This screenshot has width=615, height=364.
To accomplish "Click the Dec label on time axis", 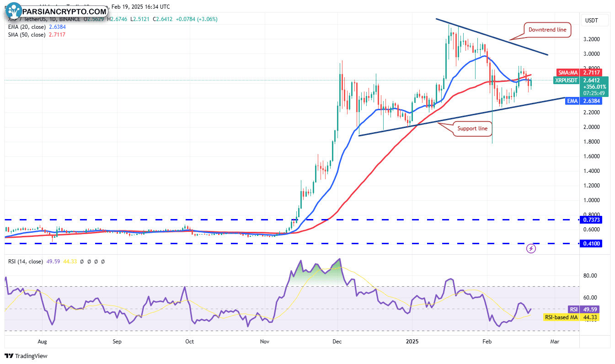I will tap(337, 342).
